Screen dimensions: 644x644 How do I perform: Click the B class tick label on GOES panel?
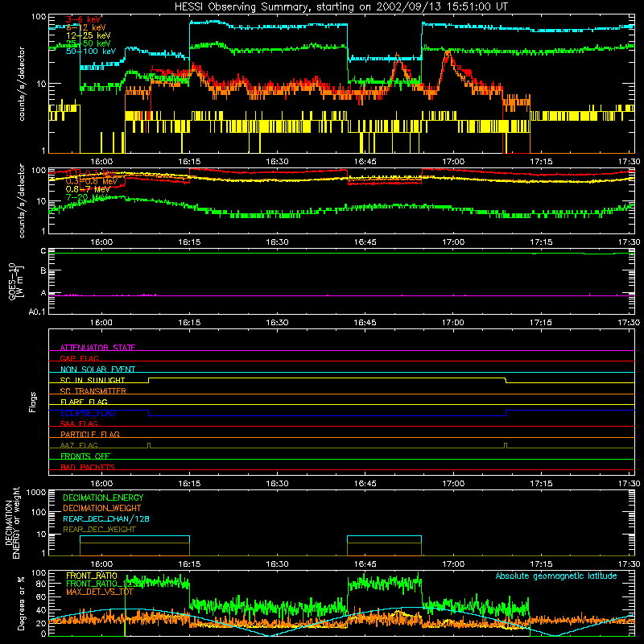[x=43, y=271]
